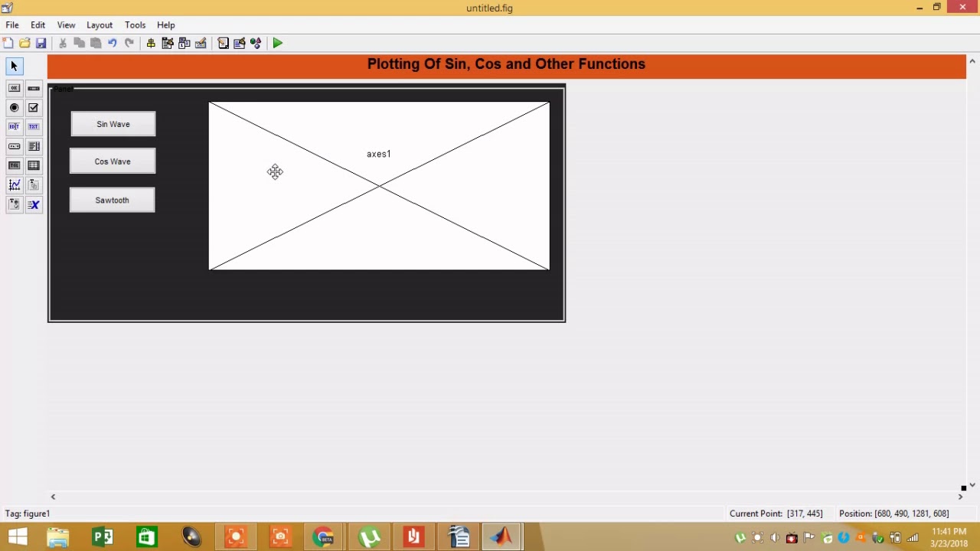980x551 pixels.
Task: Pick the ActiveX Control in the palette
Action: coord(34,204)
